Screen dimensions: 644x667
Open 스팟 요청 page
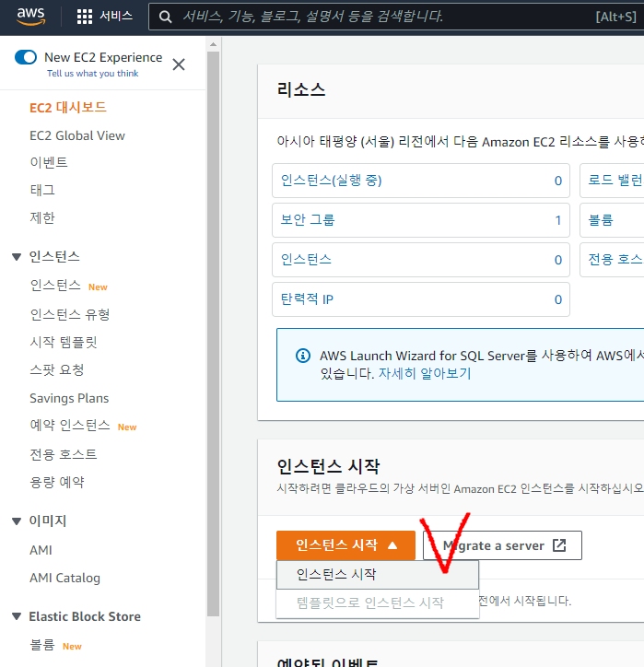coord(56,370)
